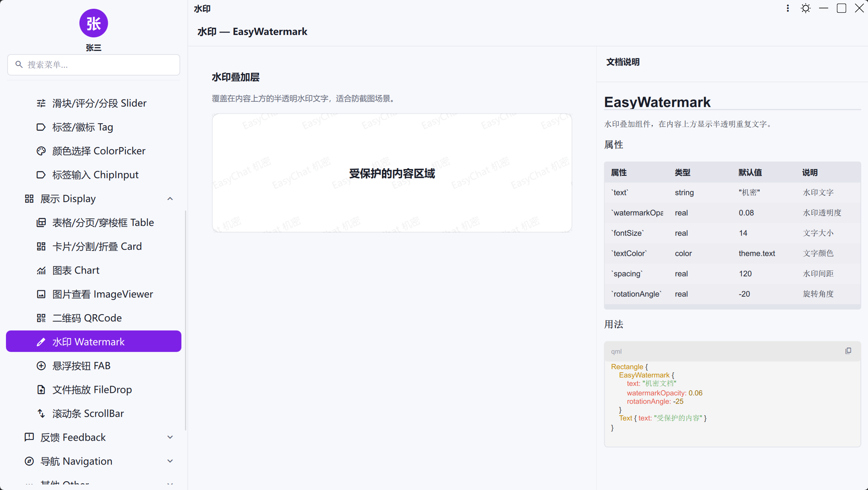
Task: Expand the 其他 Other section chevron
Action: point(170,484)
